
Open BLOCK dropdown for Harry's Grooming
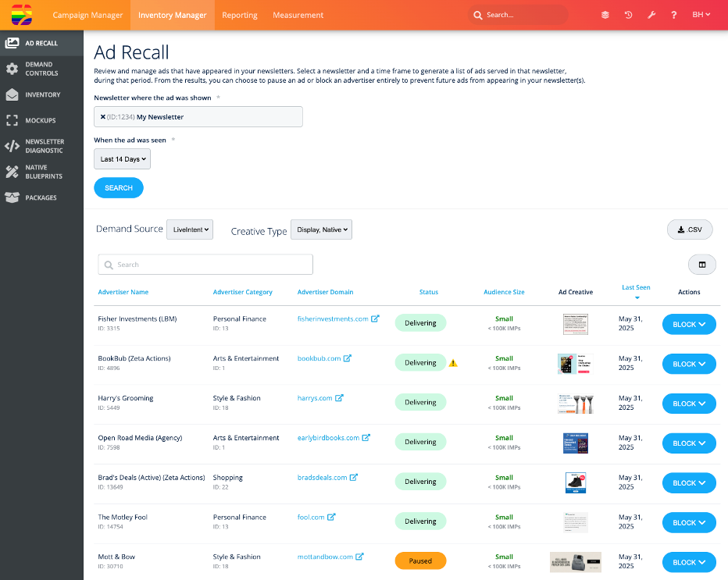pyautogui.click(x=689, y=404)
